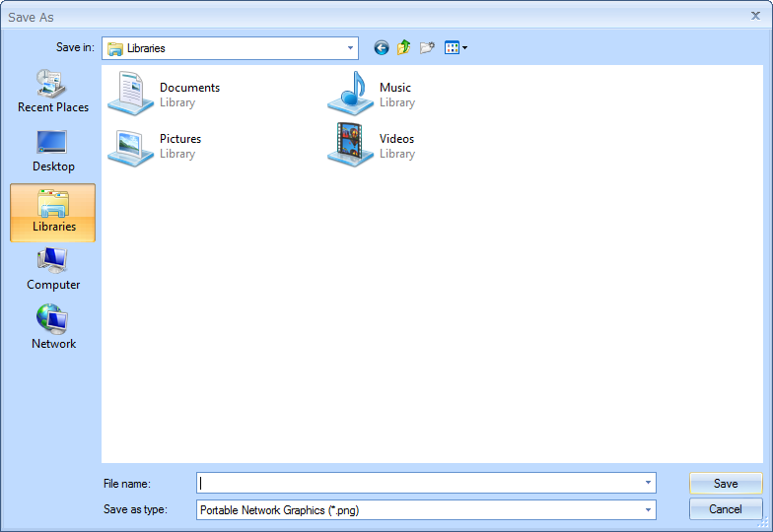The width and height of the screenshot is (773, 532).
Task: Open Recent Places in sidebar
Action: tap(53, 92)
